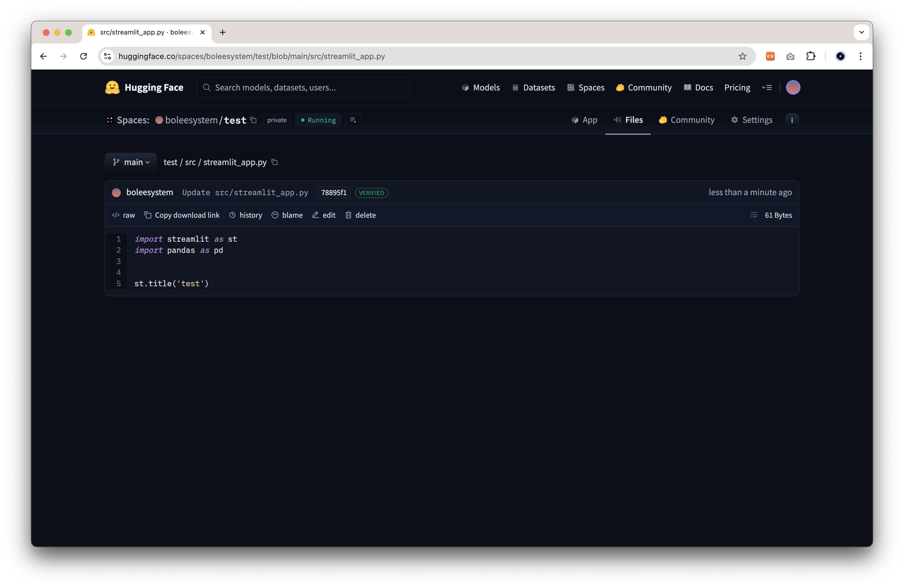Copy the file path streamlit_app.py
The width and height of the screenshot is (904, 588).
(x=275, y=162)
